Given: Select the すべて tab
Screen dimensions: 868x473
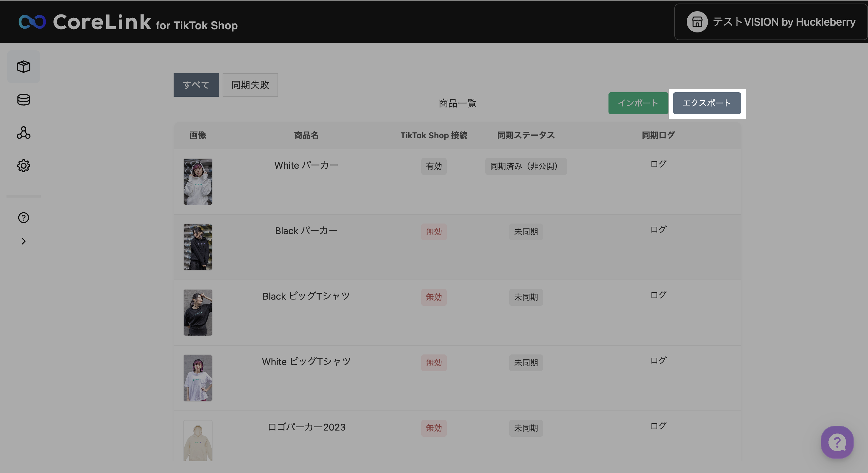Looking at the screenshot, I should click(196, 85).
